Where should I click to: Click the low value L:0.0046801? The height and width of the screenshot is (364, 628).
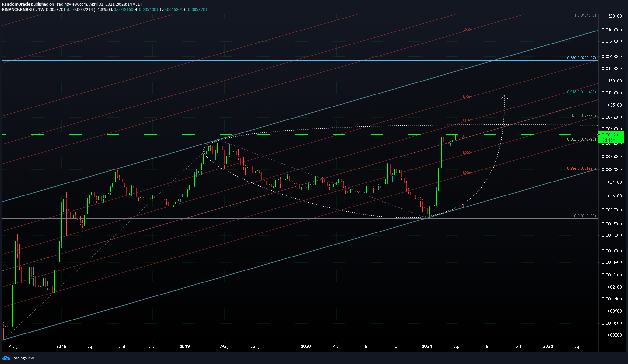pyautogui.click(x=171, y=10)
